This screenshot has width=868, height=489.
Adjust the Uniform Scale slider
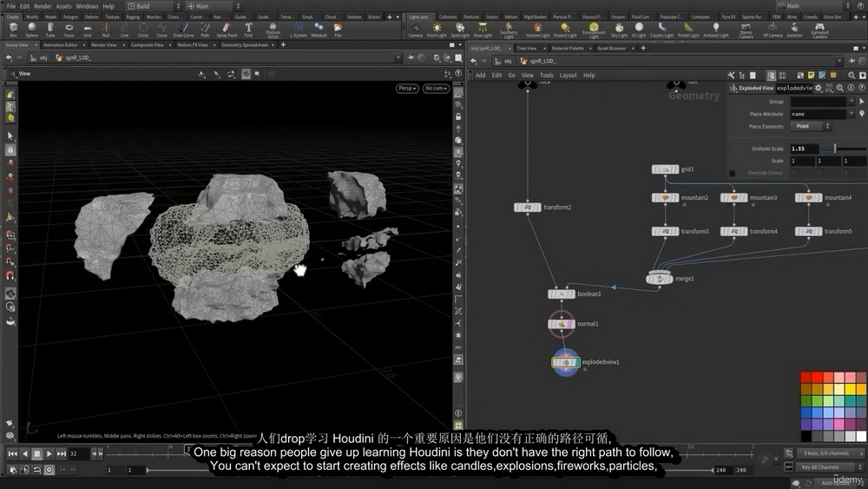(x=843, y=149)
